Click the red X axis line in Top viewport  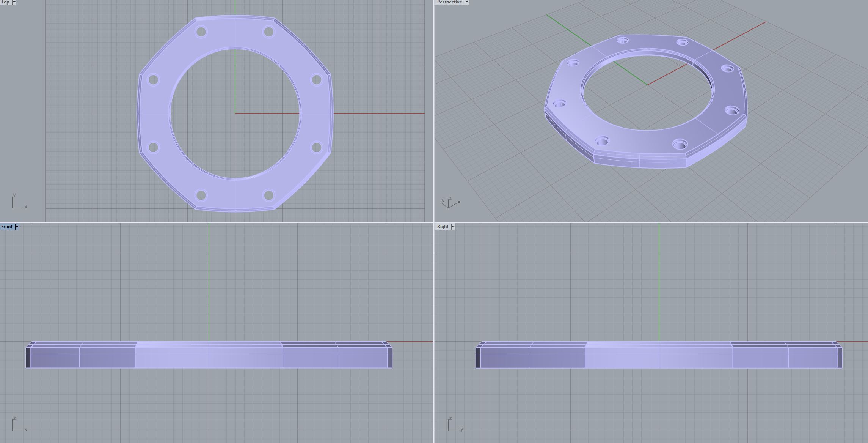[379, 113]
